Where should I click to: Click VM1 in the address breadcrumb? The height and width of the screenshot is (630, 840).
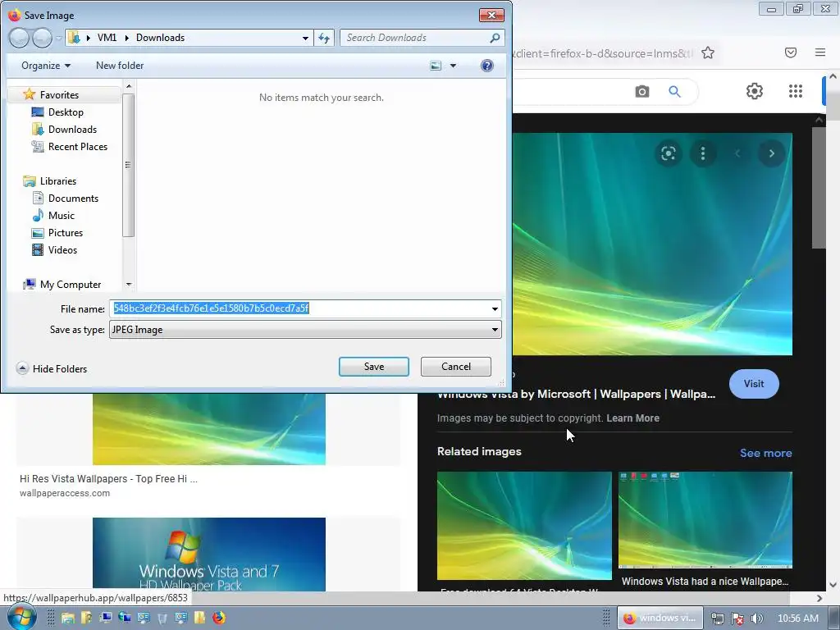coord(107,38)
